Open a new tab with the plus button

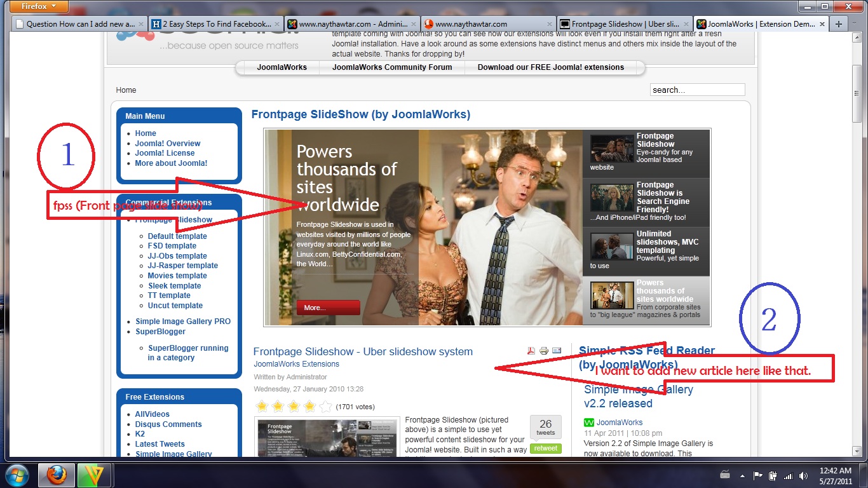(x=839, y=24)
